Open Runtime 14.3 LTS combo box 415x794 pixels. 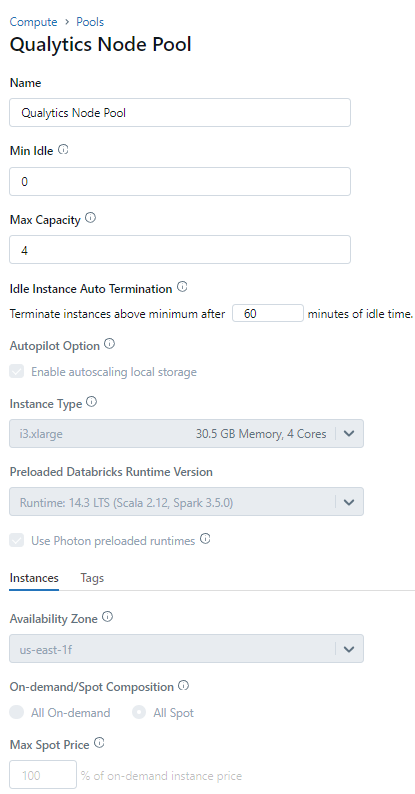click(x=186, y=502)
